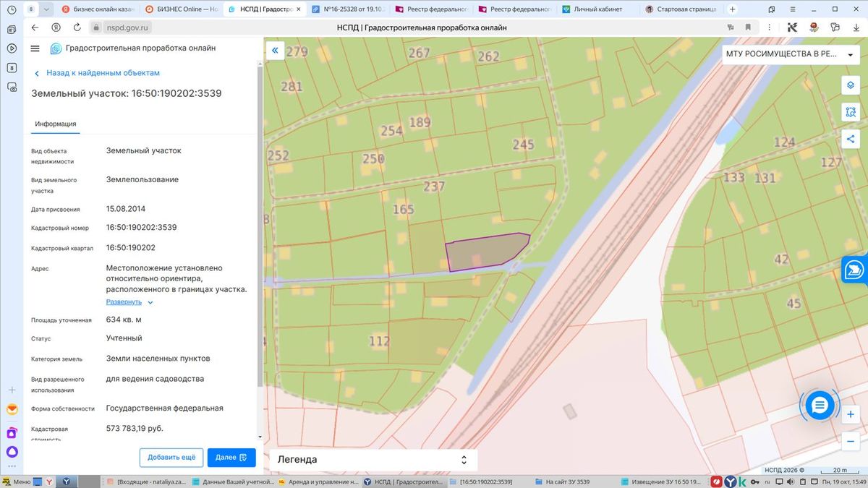Click the share map icon

(x=851, y=139)
